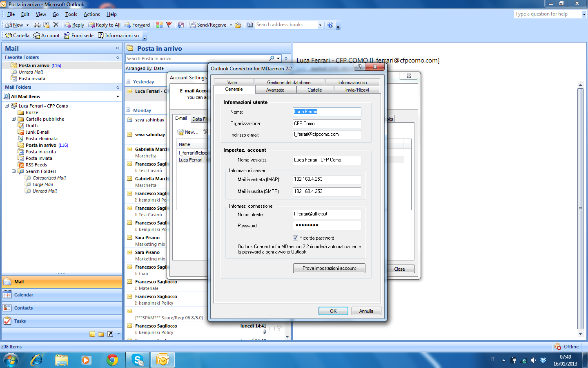Click the Password input field

point(327,225)
